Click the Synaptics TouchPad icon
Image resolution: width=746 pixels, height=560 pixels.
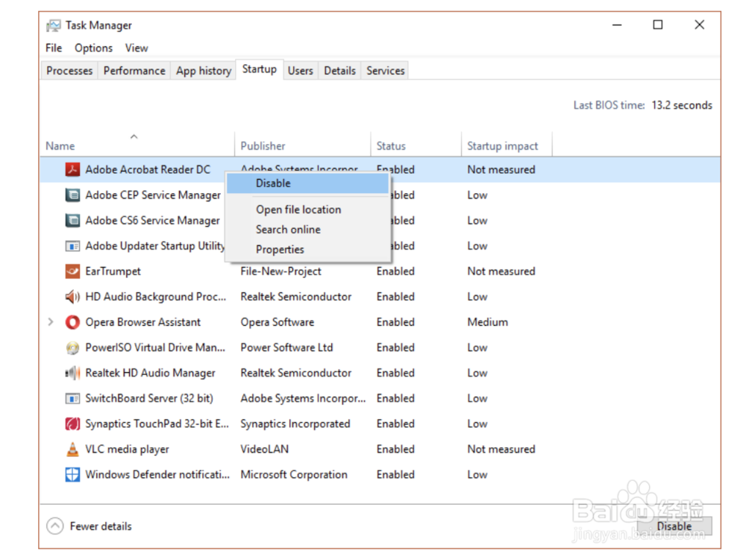click(x=72, y=424)
